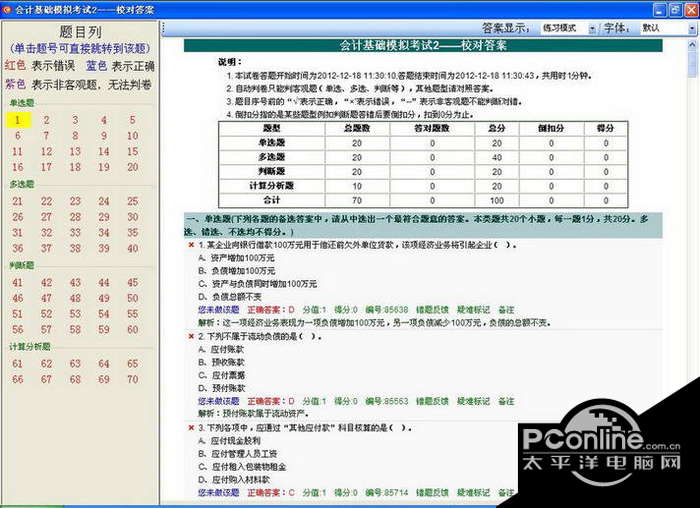Jump to calculation question 61

tap(17, 364)
